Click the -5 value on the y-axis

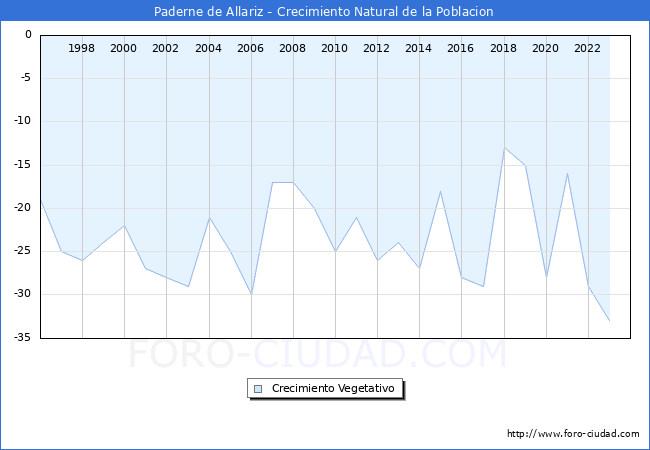(24, 77)
